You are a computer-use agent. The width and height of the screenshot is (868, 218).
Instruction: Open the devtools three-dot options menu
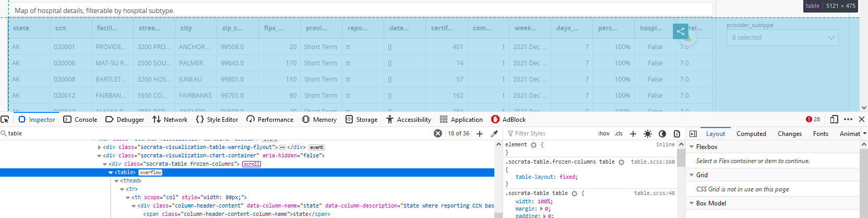[848, 119]
